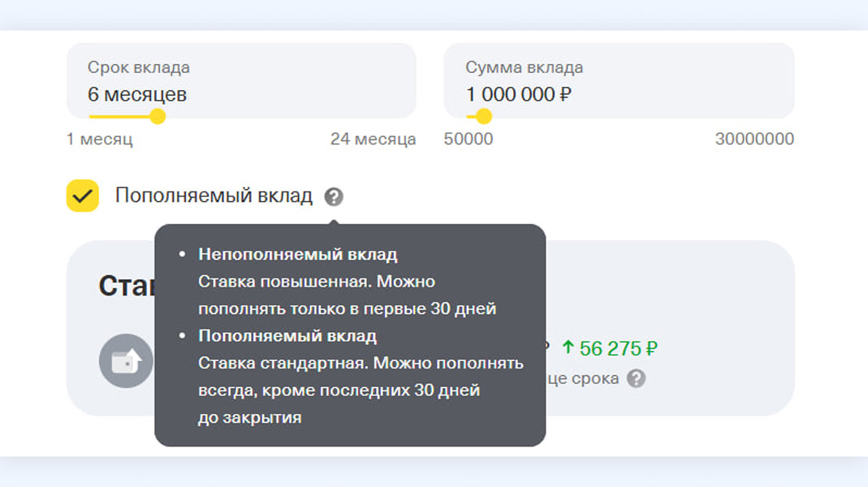Click the '30000000' maximum amount label
The height and width of the screenshot is (487, 868).
[x=754, y=139]
